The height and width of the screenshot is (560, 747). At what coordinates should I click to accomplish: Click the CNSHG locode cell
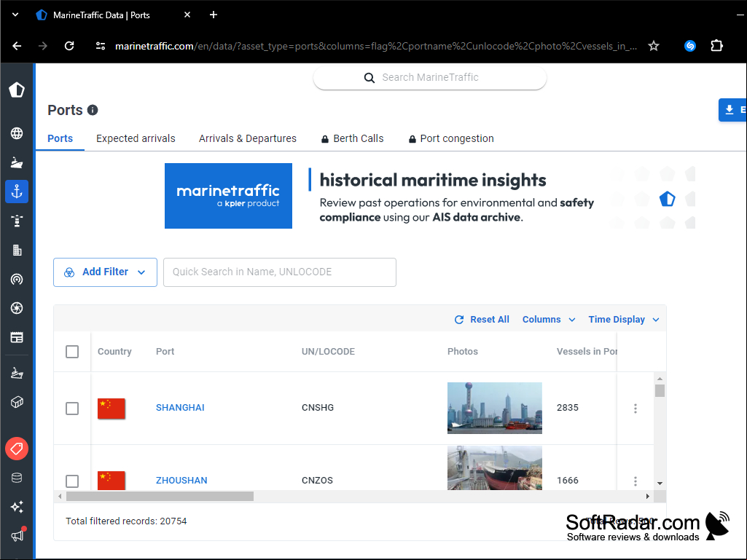click(318, 408)
